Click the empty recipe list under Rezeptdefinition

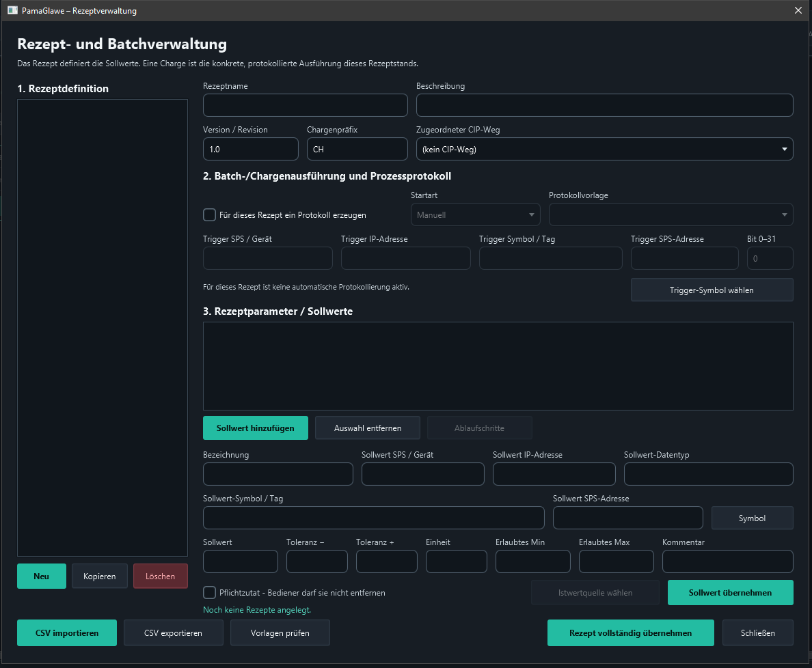coord(103,328)
